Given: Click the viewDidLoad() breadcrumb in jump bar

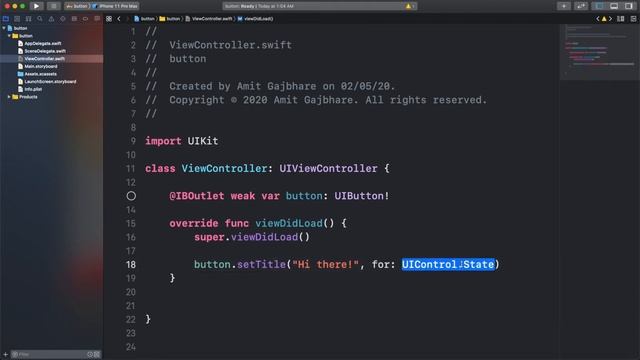Looking at the screenshot, I should (x=256, y=19).
